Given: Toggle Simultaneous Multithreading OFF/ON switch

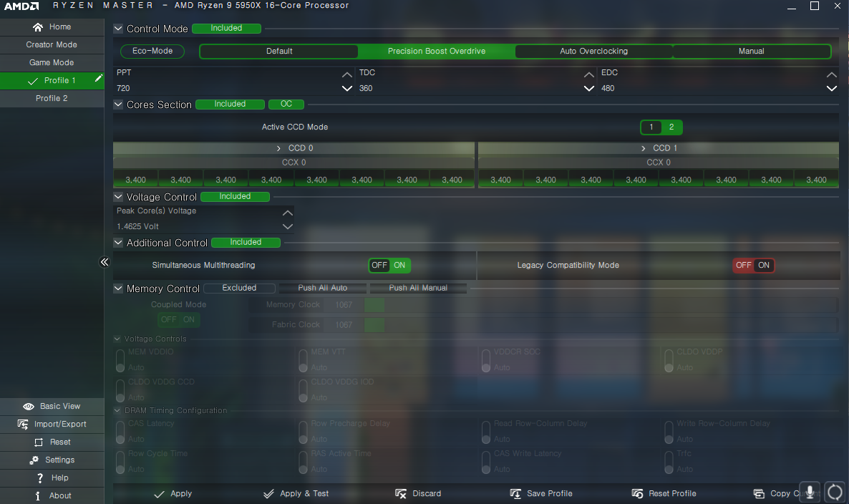Looking at the screenshot, I should click(389, 266).
